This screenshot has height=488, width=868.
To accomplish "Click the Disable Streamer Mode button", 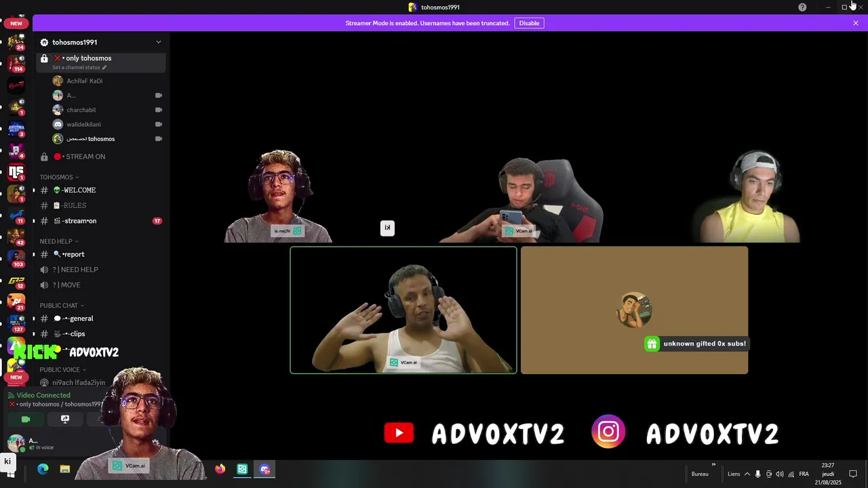I will (x=529, y=23).
